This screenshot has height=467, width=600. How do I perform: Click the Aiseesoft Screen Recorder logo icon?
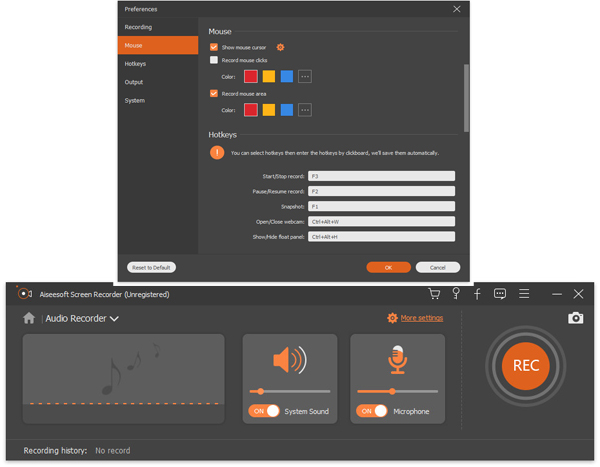[24, 294]
